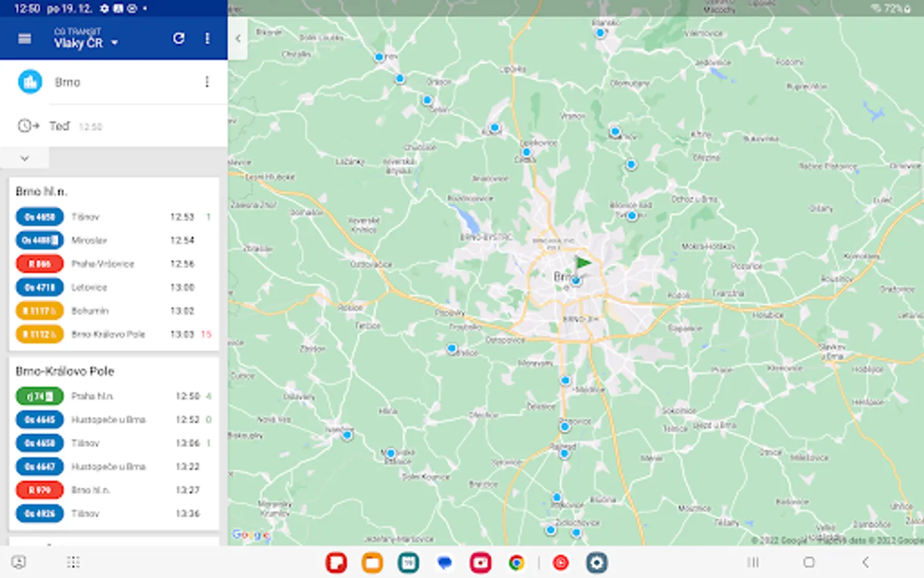Viewport: 924px width, 578px height.
Task: Open the hamburger navigation menu
Action: [x=24, y=39]
